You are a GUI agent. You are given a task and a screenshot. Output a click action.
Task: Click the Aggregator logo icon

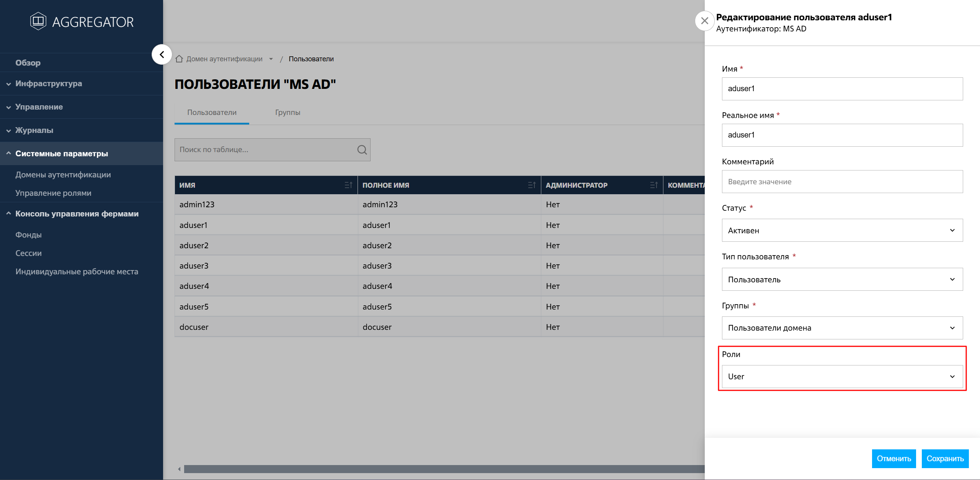(x=38, y=21)
